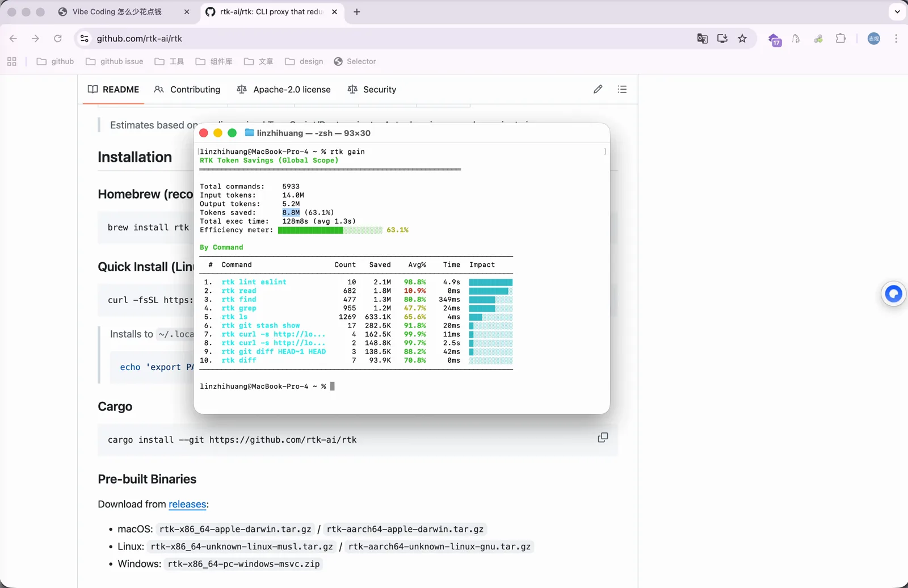Switch to the Vibe Coding tab

tap(125, 12)
